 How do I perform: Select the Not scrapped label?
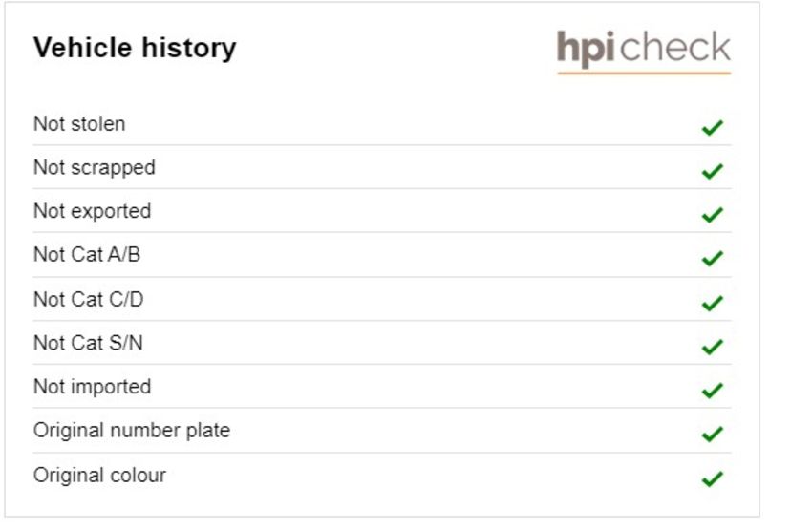95,168
